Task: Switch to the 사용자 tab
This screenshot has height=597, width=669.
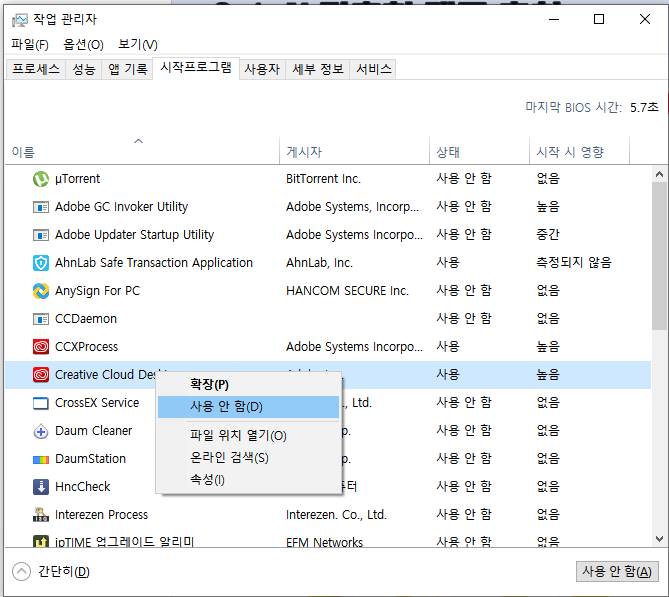Action: 262,69
